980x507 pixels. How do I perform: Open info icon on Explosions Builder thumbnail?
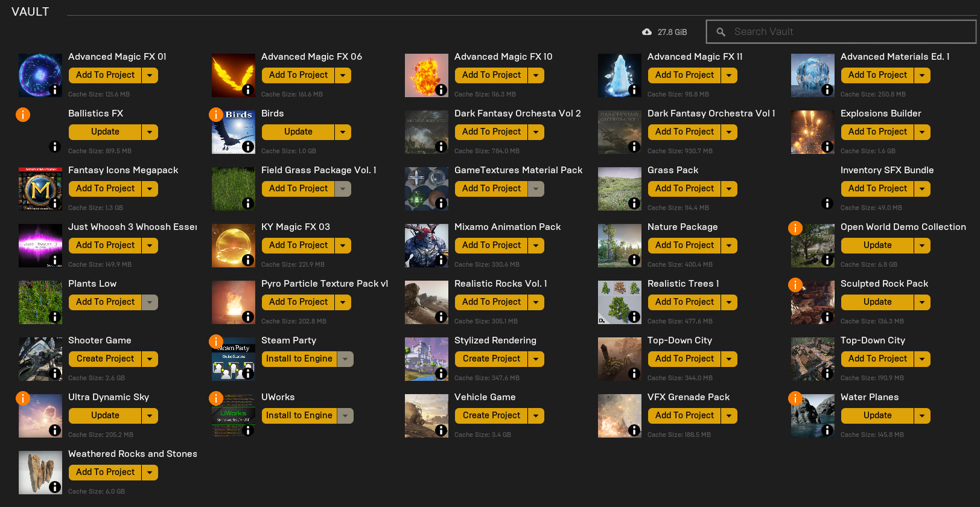tap(827, 147)
